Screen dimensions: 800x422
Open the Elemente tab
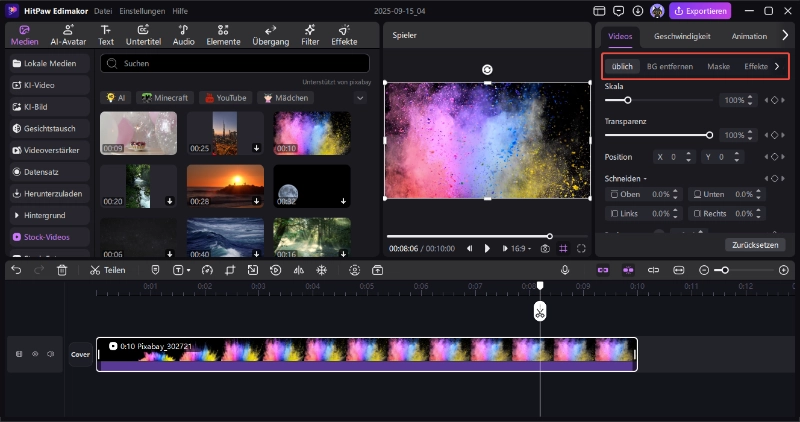coord(223,35)
